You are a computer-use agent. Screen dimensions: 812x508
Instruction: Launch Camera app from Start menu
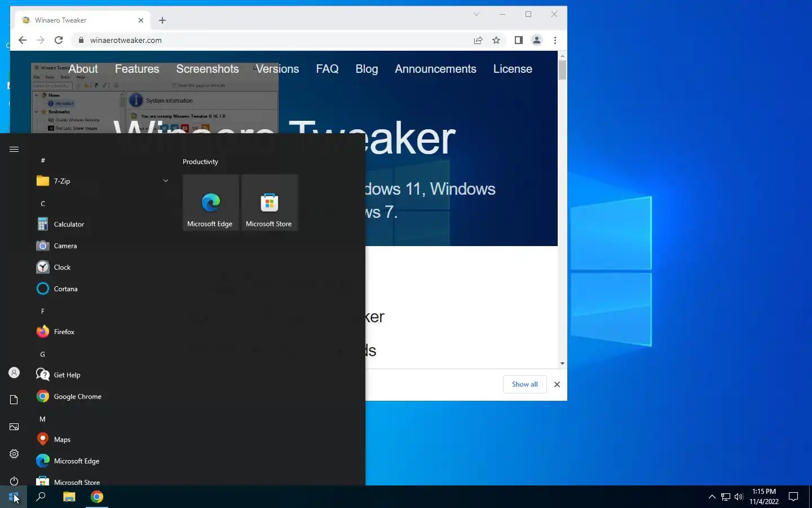coord(101,246)
